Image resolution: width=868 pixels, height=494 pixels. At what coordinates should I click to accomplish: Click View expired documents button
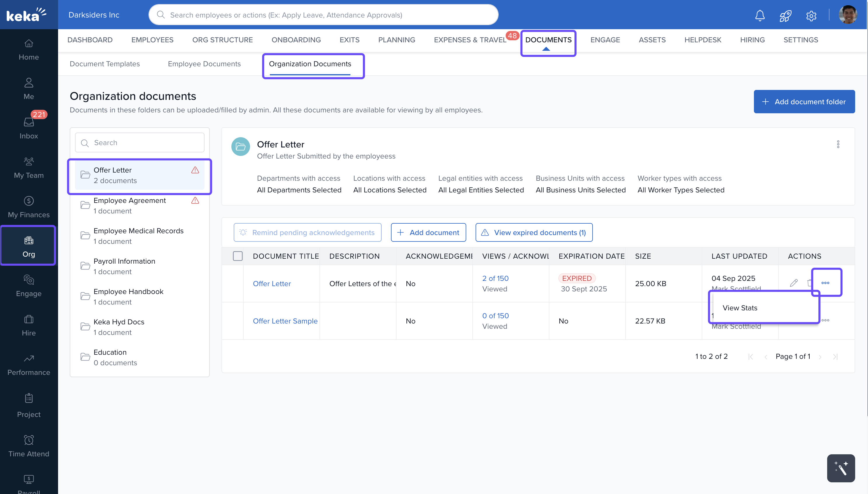coord(534,232)
